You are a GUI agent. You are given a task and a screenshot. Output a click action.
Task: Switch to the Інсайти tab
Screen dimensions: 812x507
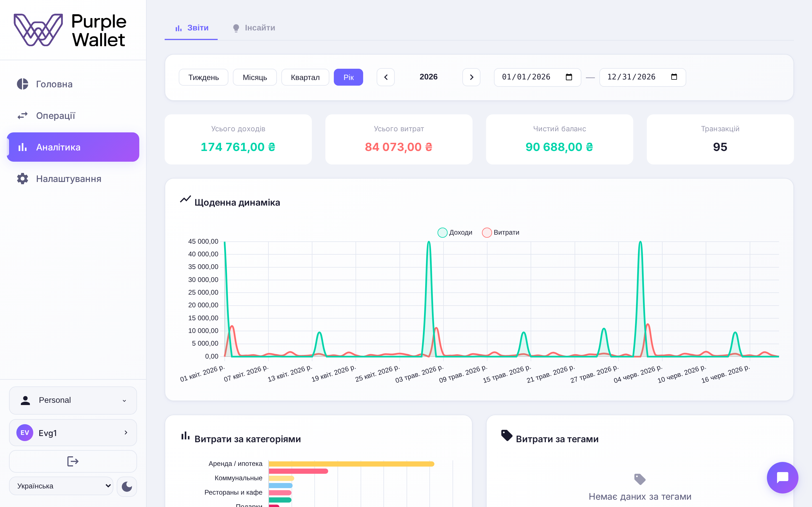tap(254, 28)
